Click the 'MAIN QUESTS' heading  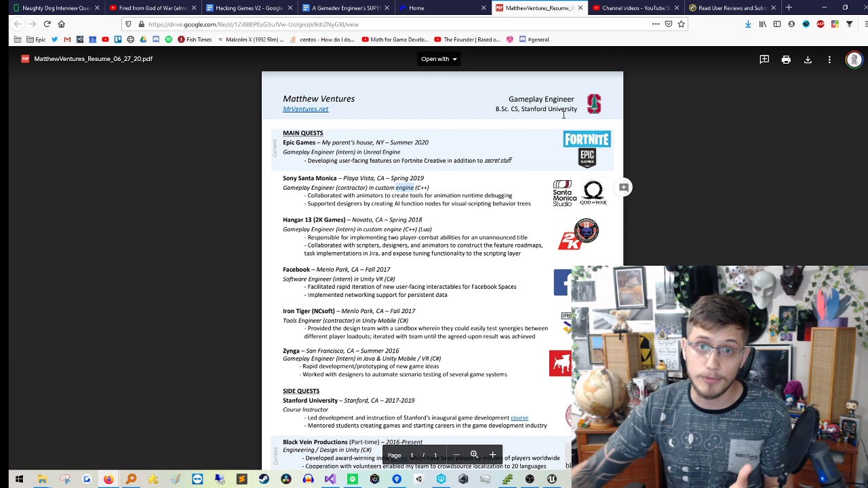coord(303,133)
